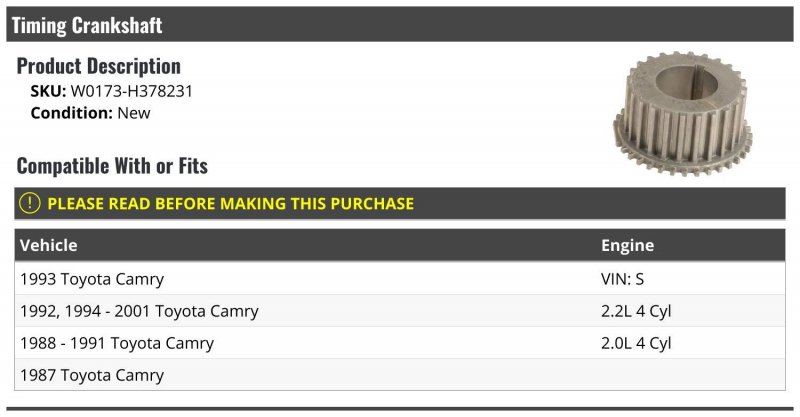Click the Condition label
Image resolution: width=800 pixels, height=417 pixels.
[x=71, y=113]
